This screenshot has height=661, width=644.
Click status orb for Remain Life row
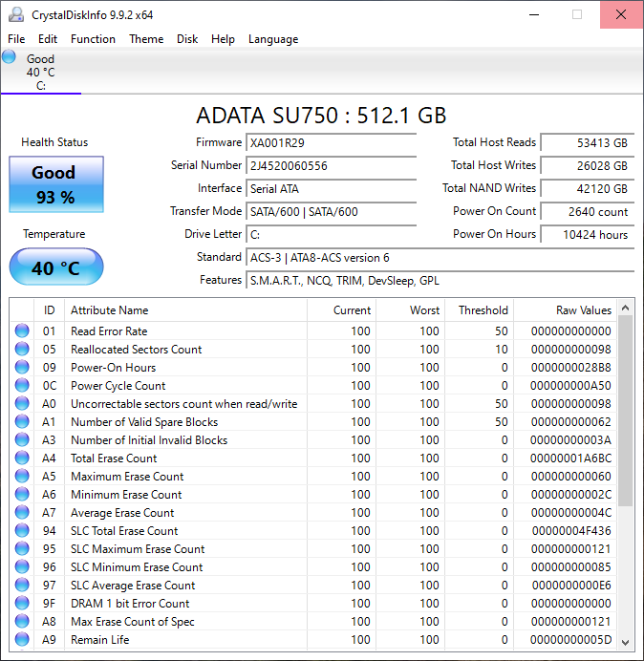[x=22, y=639]
